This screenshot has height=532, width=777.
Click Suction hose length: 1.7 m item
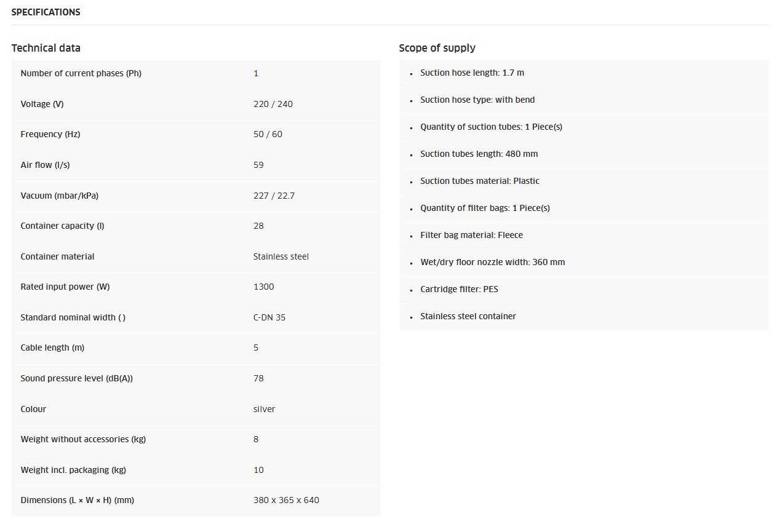472,73
